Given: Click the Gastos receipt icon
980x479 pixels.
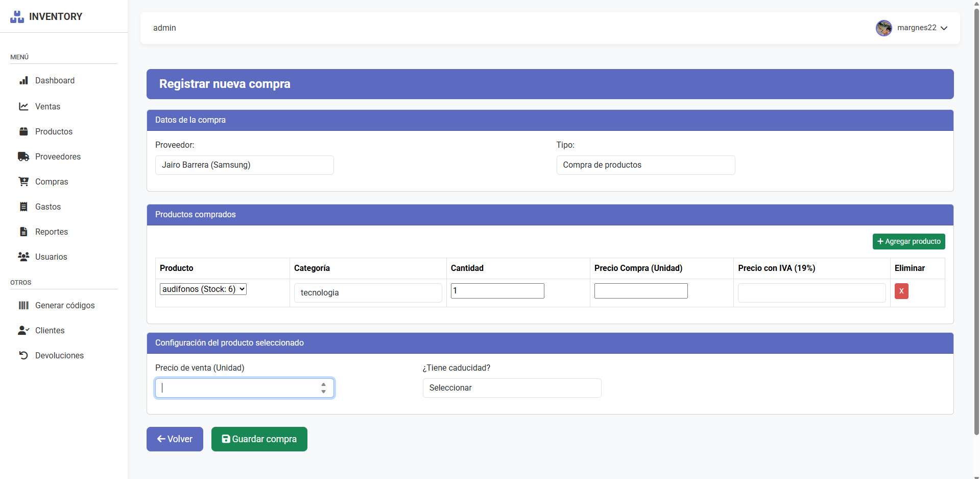Looking at the screenshot, I should [23, 207].
